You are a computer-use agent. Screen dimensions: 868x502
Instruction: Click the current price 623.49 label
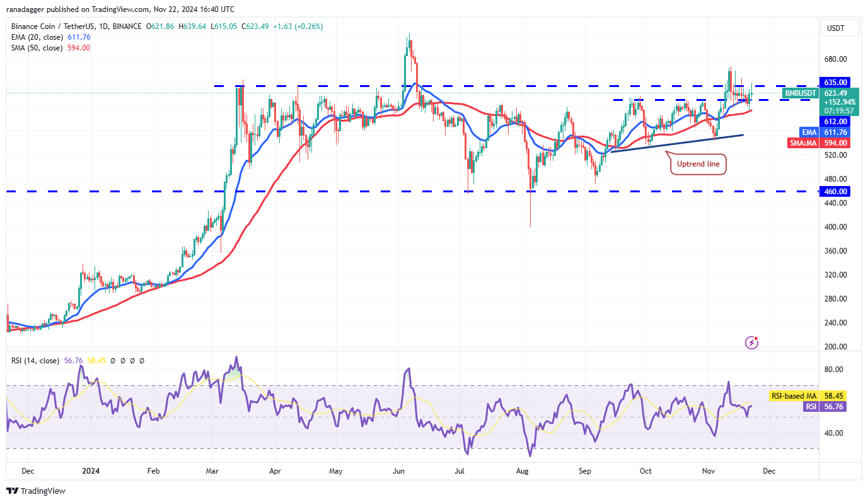(x=835, y=93)
